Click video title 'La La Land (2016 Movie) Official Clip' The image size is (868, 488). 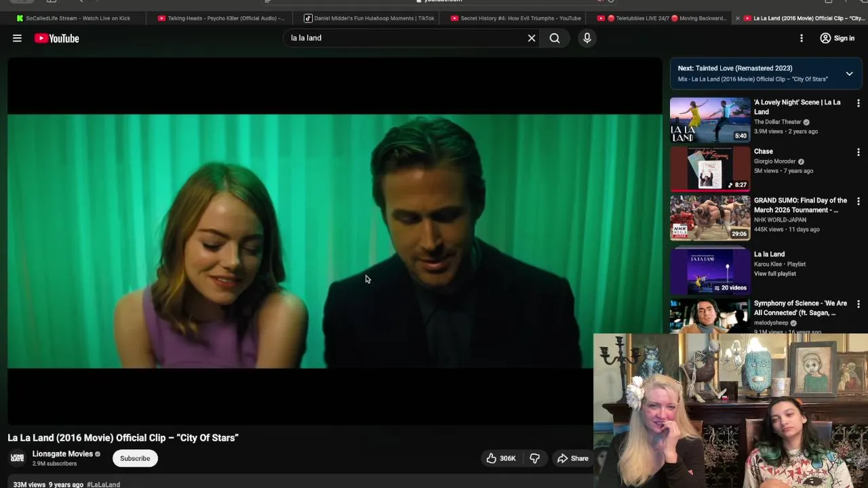tap(123, 438)
